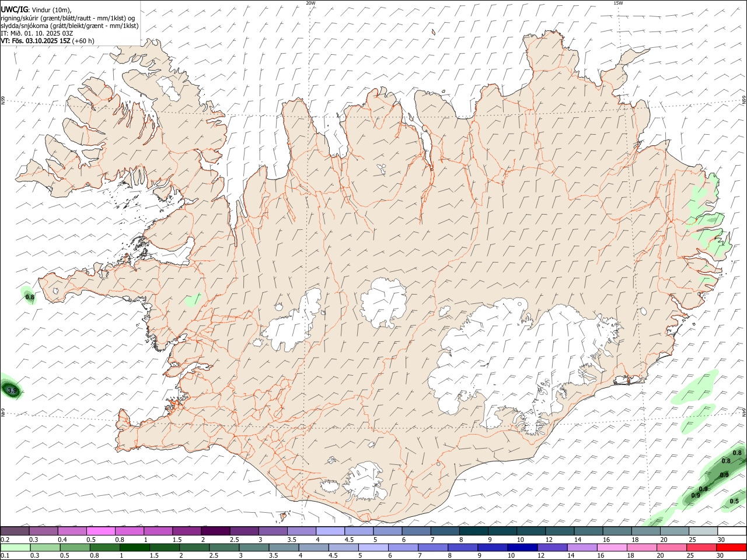Click the Hofsjökull glacier in central Iceland
Image resolution: width=747 pixels, height=560 pixels.
(383, 303)
